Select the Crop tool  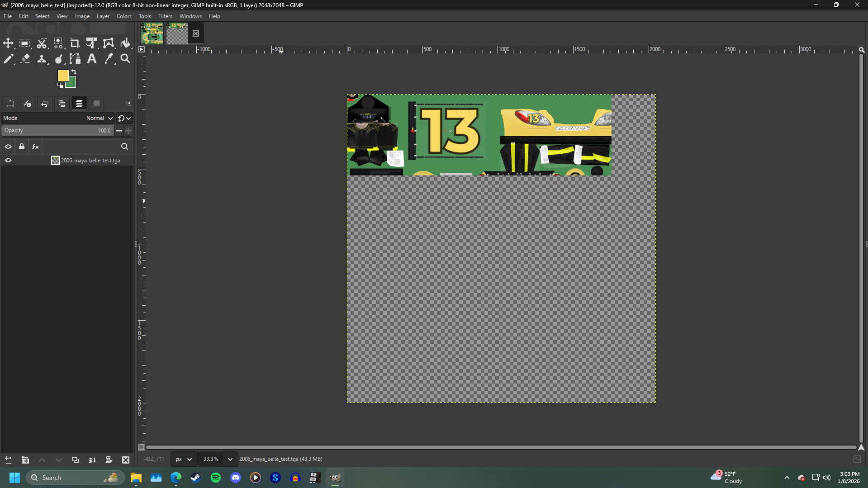pos(75,43)
